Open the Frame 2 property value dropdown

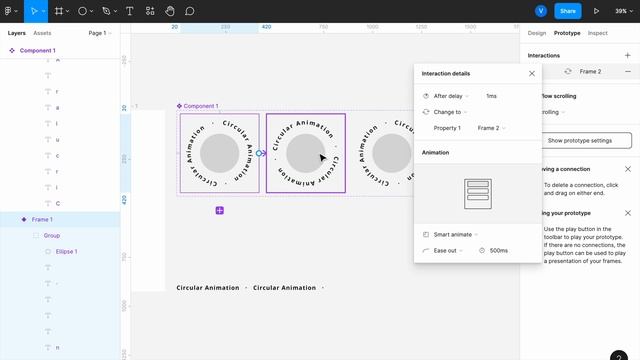click(491, 128)
